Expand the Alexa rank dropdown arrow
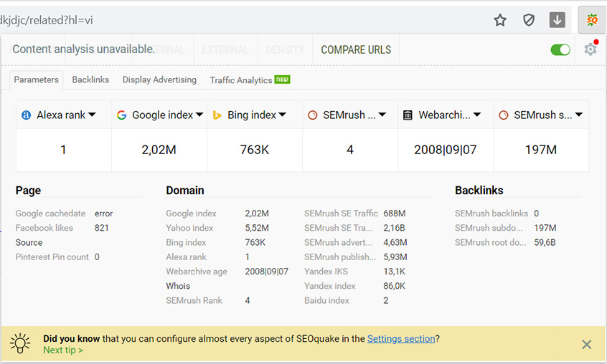Image resolution: width=607 pixels, height=364 pixels. [92, 115]
